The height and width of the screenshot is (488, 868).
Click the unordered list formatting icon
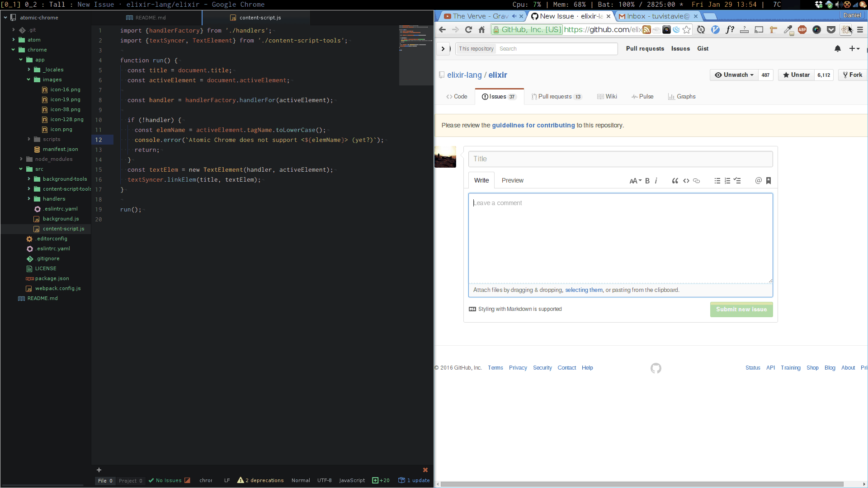tap(717, 181)
